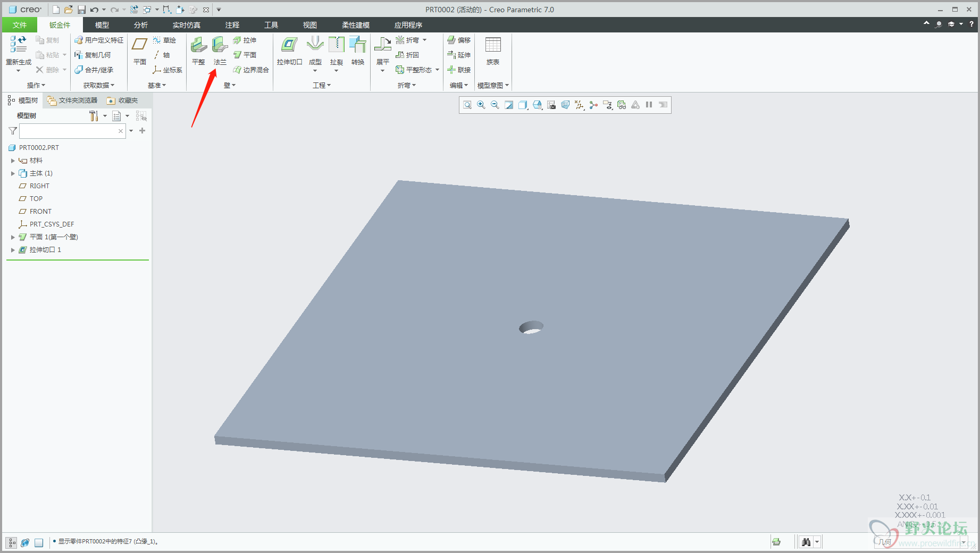
Task: Open the model tree settings tool icon
Action: click(94, 116)
